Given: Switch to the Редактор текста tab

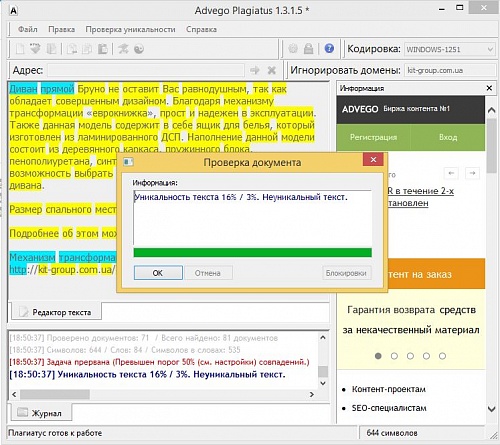Looking at the screenshot, I should [56, 312].
